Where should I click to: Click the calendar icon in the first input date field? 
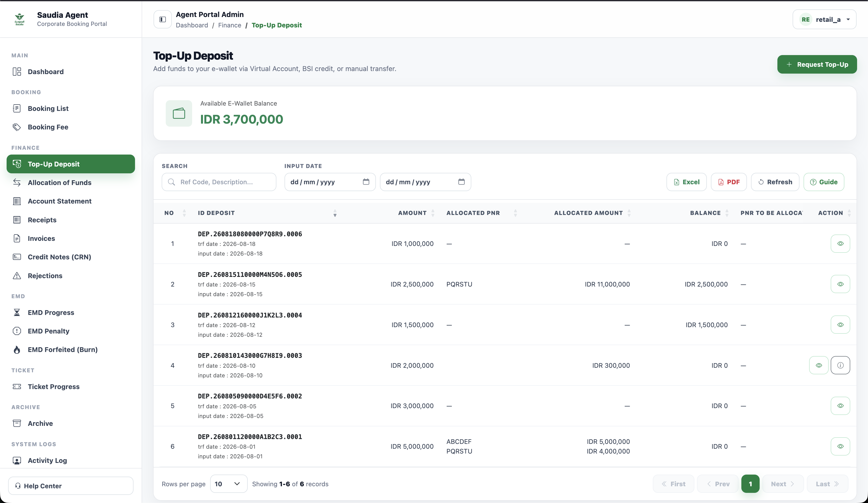click(366, 181)
